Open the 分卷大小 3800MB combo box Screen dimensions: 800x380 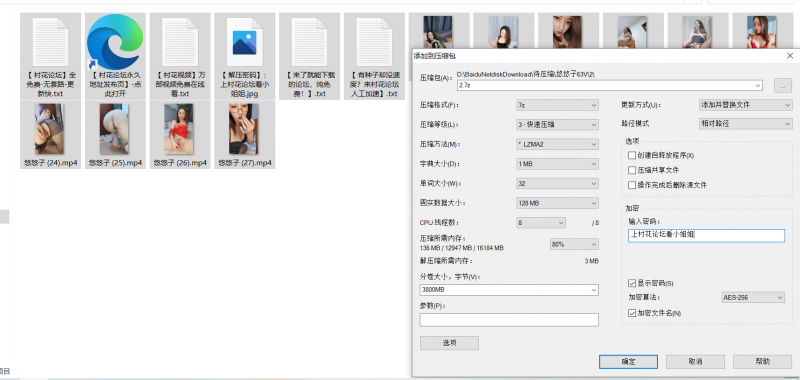(x=509, y=290)
